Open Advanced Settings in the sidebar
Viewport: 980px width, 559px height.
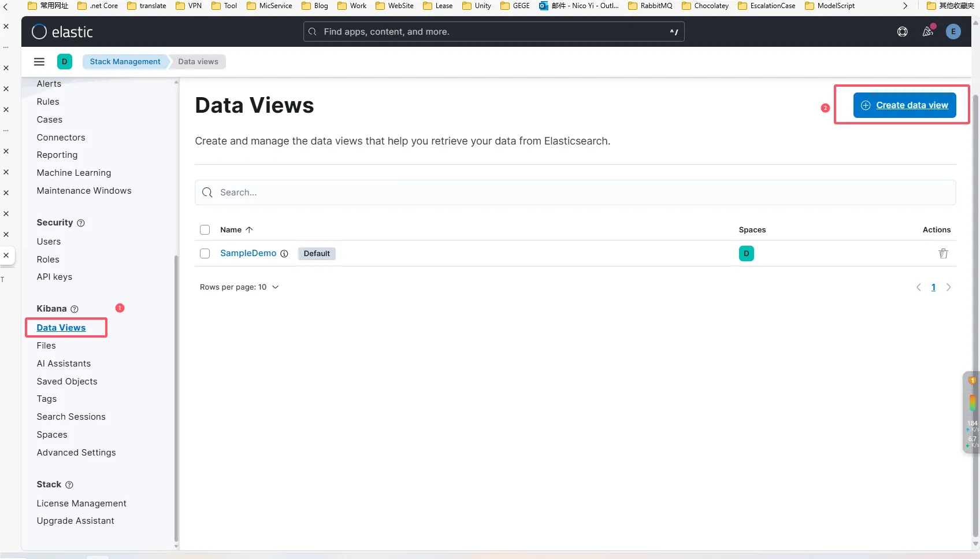pyautogui.click(x=76, y=453)
